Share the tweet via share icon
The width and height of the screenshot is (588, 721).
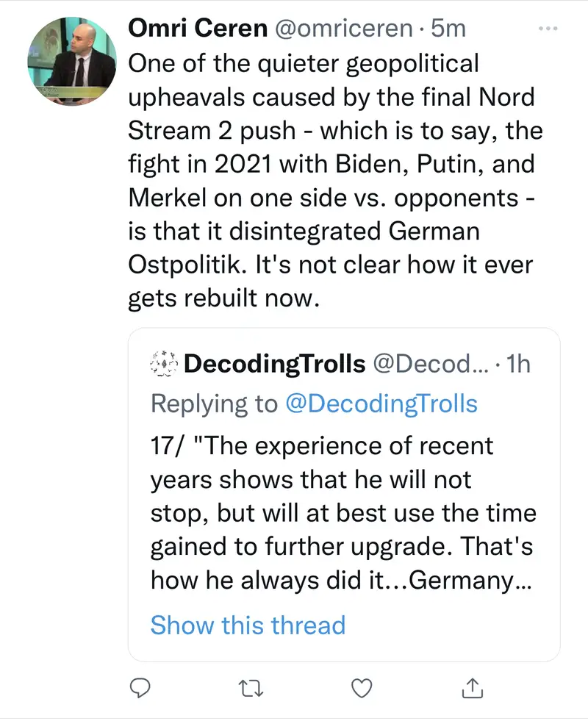point(472,687)
